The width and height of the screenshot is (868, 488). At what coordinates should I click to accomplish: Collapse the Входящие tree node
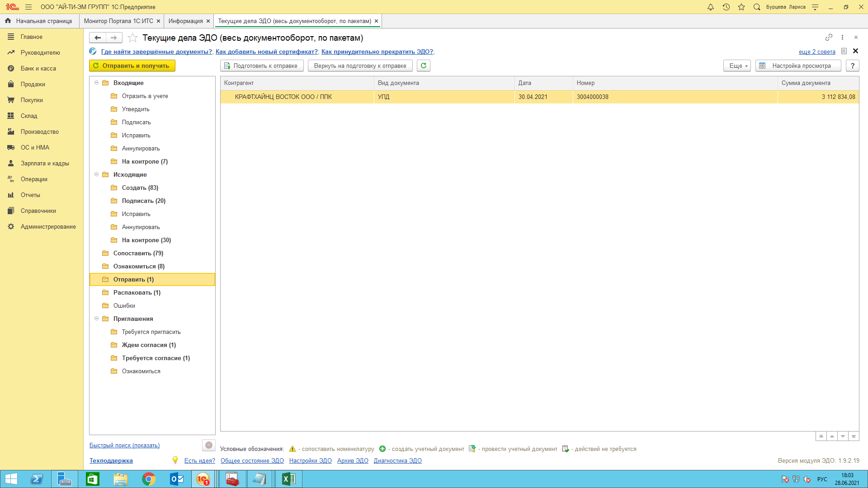pos(96,83)
